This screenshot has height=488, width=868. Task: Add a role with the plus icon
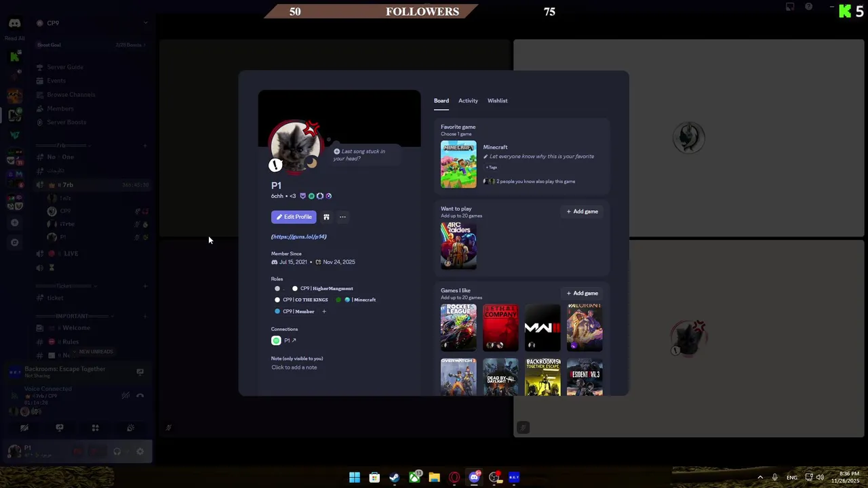[324, 312]
